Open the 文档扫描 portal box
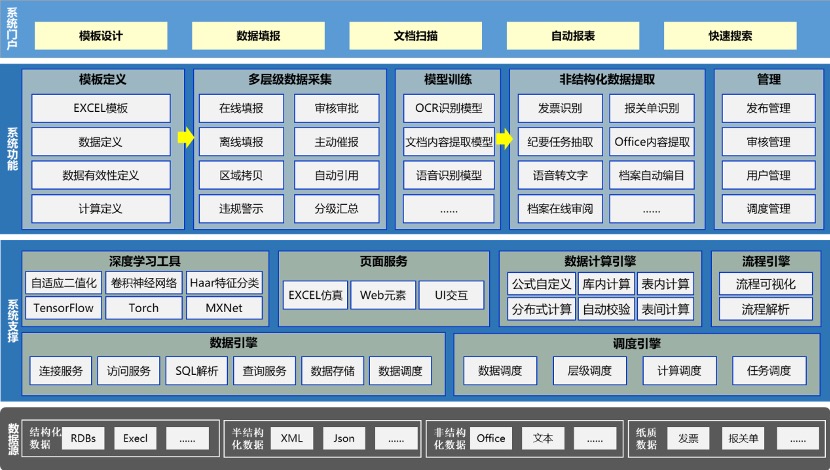 click(416, 36)
